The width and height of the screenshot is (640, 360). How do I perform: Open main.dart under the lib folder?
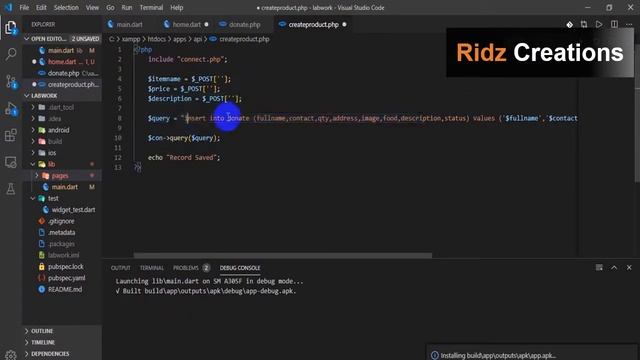click(x=62, y=187)
